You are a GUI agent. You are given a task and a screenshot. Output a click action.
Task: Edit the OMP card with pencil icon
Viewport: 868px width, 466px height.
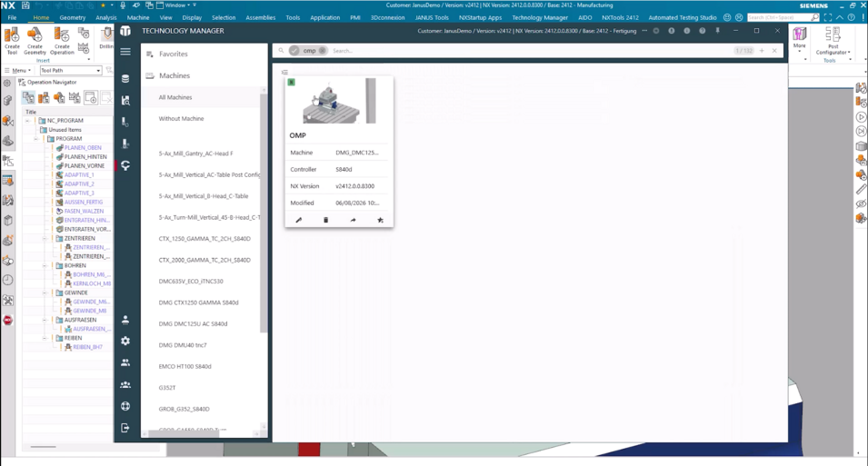(x=299, y=220)
